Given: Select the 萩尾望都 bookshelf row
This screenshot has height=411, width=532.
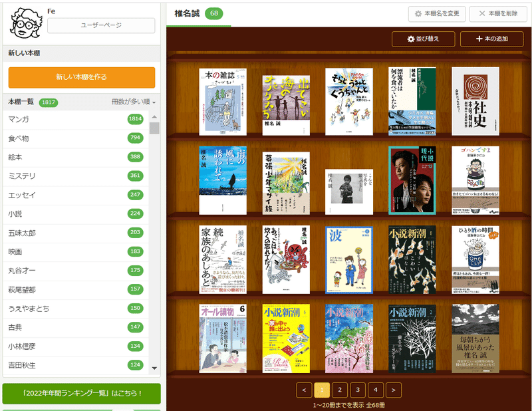Looking at the screenshot, I should pyautogui.click(x=76, y=290).
